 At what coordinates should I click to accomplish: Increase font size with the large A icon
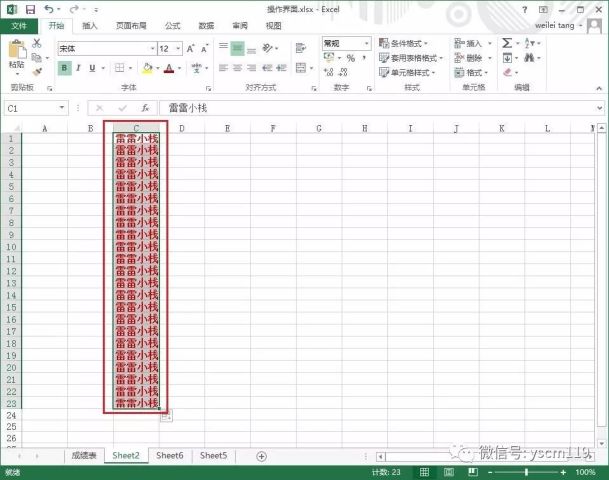click(190, 49)
